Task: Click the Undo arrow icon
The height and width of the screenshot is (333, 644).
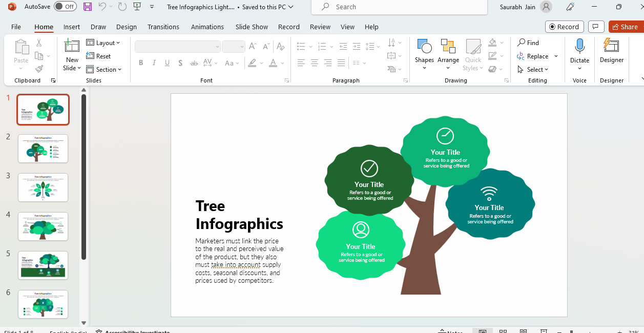Action: pyautogui.click(x=102, y=7)
